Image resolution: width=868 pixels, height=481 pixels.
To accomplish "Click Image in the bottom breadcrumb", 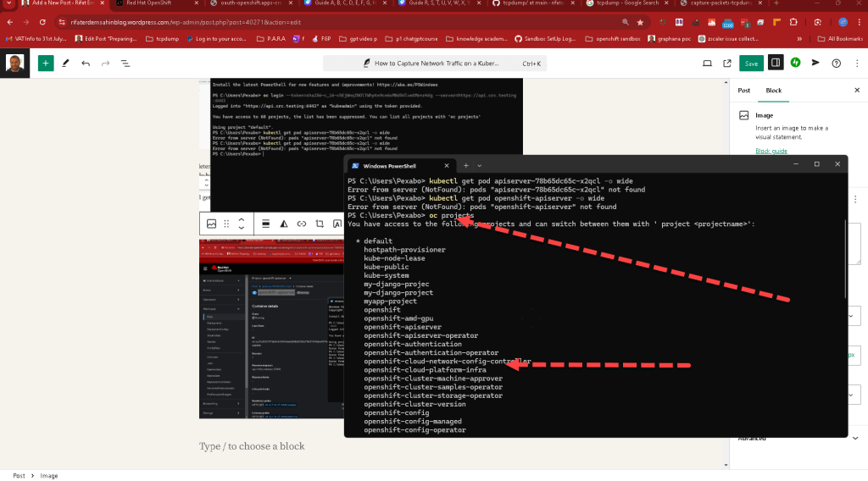I will 48,475.
